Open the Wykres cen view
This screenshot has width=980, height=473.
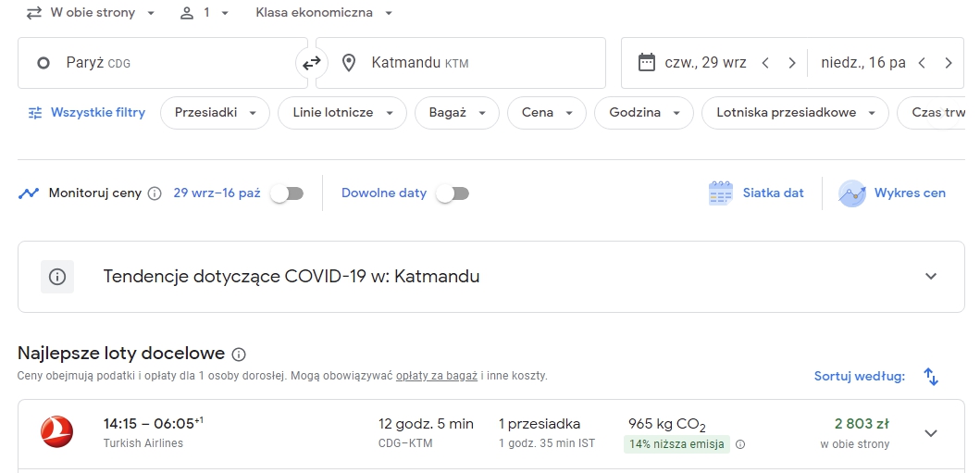coord(892,193)
